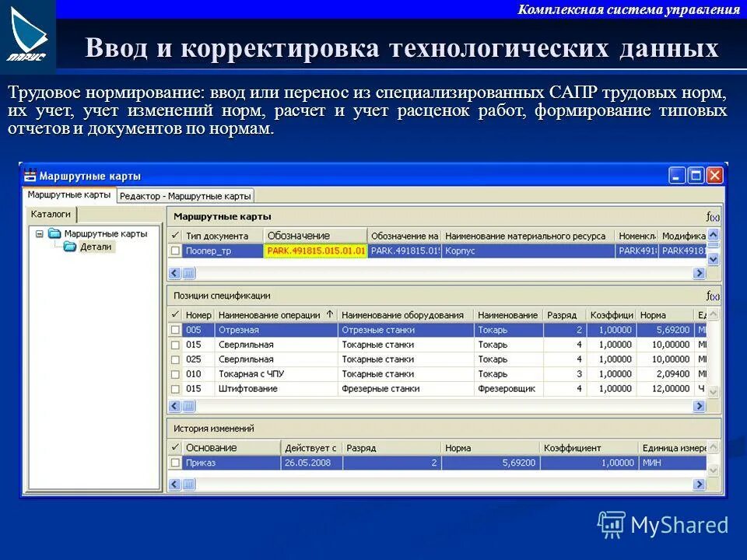The image size is (747, 560).
Task: Sort by Обозначение column header
Action: pyautogui.click(x=315, y=236)
